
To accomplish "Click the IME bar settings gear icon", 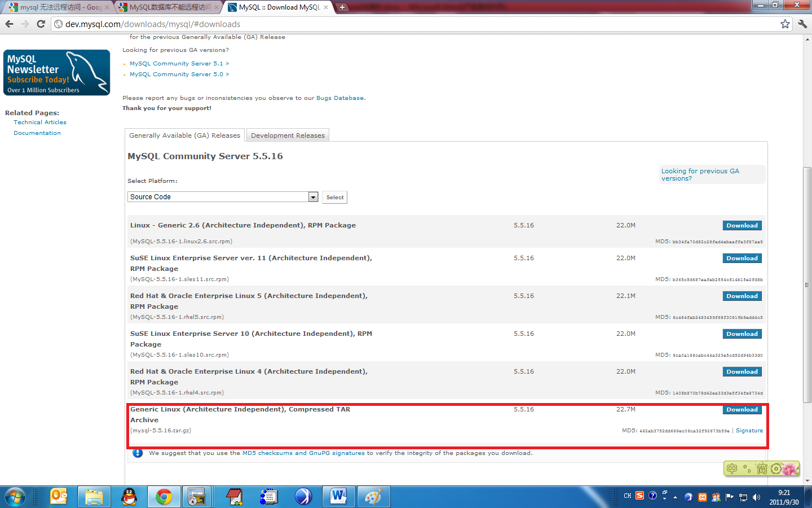I will coord(776,468).
